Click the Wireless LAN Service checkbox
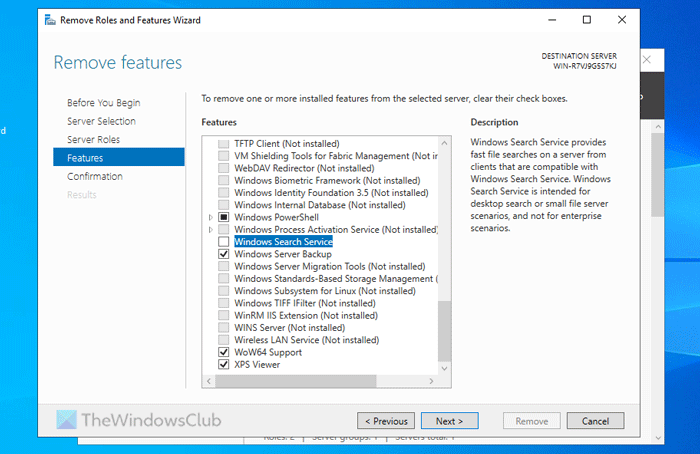This screenshot has width=700, height=454. (224, 340)
